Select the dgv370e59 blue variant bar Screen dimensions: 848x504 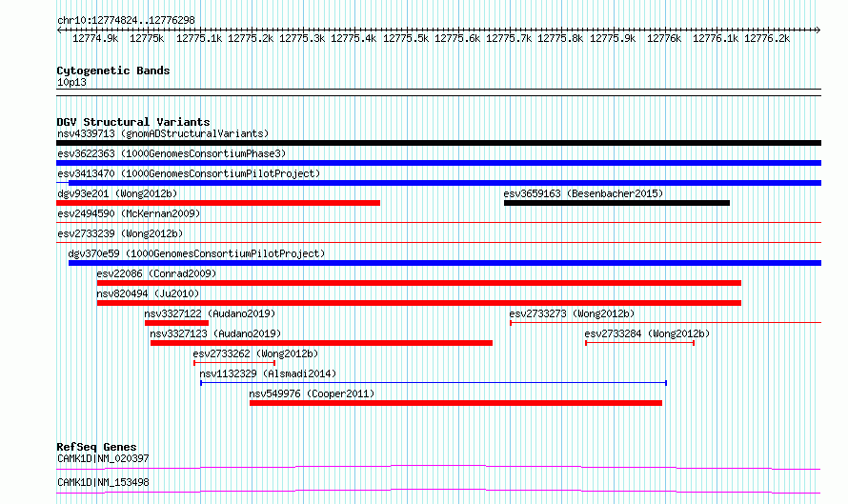pyautogui.click(x=445, y=263)
